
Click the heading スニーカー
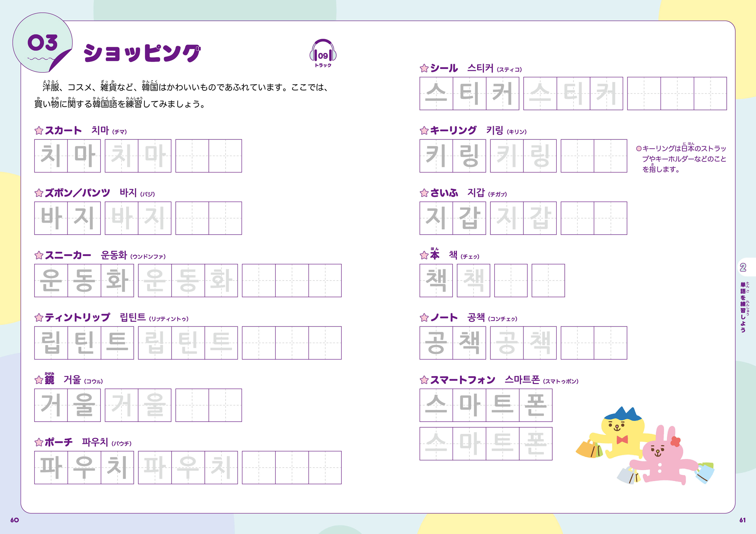tap(68, 255)
